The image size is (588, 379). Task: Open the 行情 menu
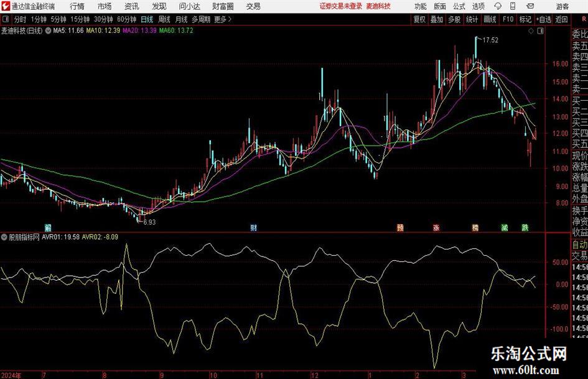click(x=77, y=6)
